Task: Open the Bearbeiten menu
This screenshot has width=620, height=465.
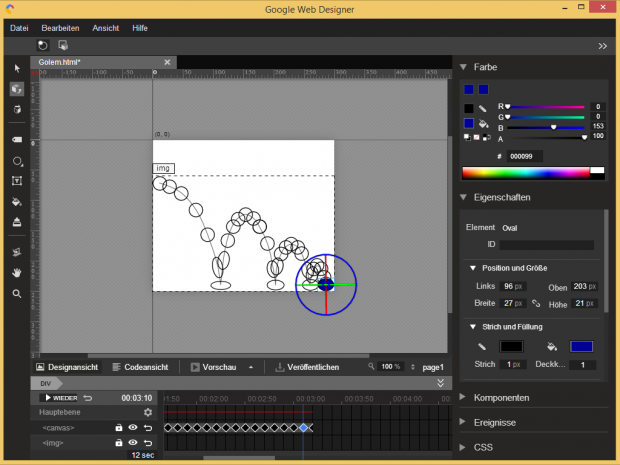Action: [x=60, y=28]
